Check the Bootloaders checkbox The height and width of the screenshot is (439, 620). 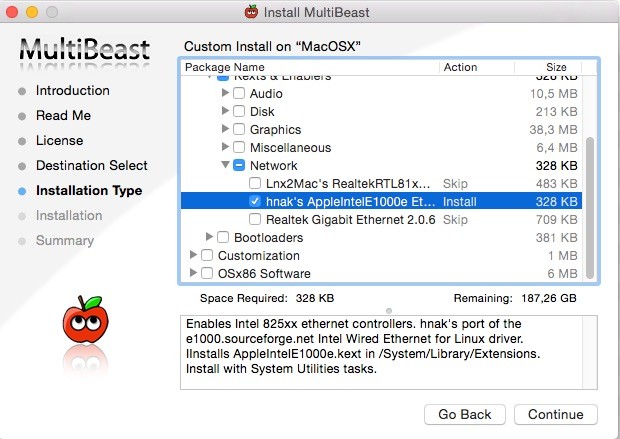(223, 237)
